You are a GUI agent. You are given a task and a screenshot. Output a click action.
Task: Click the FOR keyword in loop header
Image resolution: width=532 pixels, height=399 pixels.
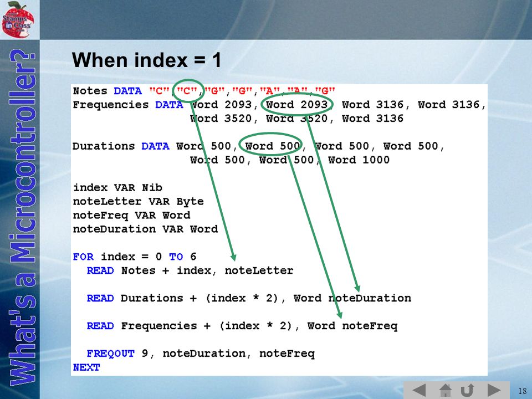(83, 257)
